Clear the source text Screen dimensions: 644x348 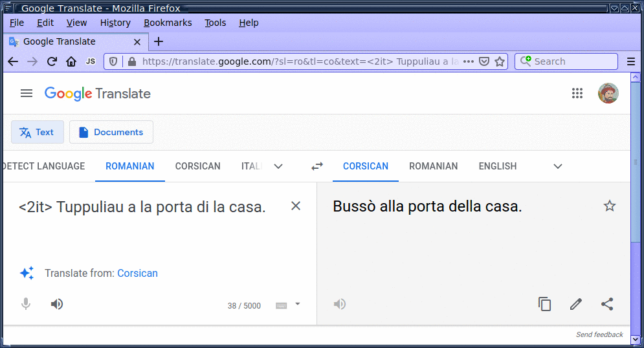point(296,206)
